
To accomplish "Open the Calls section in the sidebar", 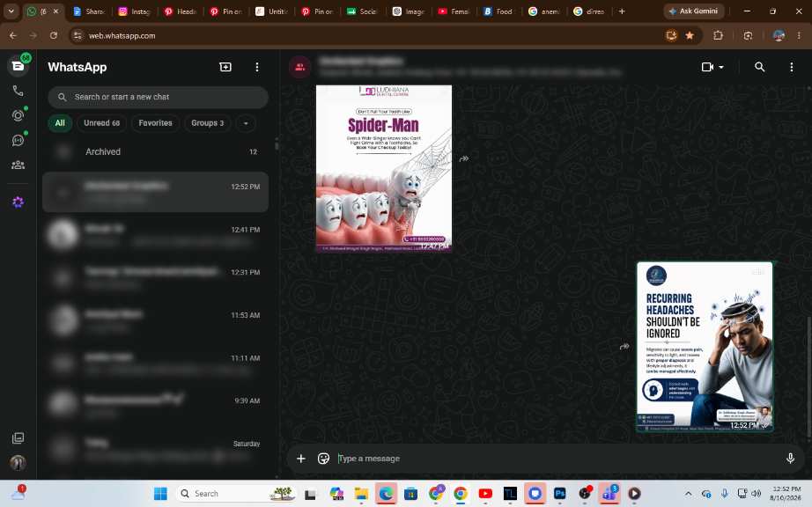I will click(x=18, y=91).
